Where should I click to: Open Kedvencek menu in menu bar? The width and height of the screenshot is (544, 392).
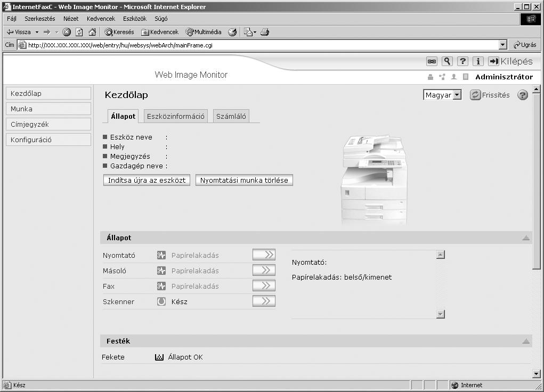click(x=101, y=19)
